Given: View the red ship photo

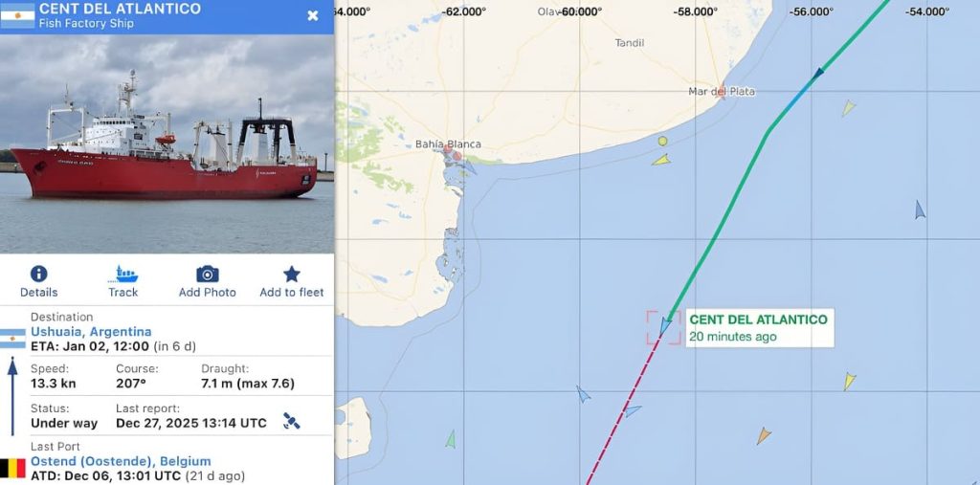Looking at the screenshot, I should click(x=167, y=143).
